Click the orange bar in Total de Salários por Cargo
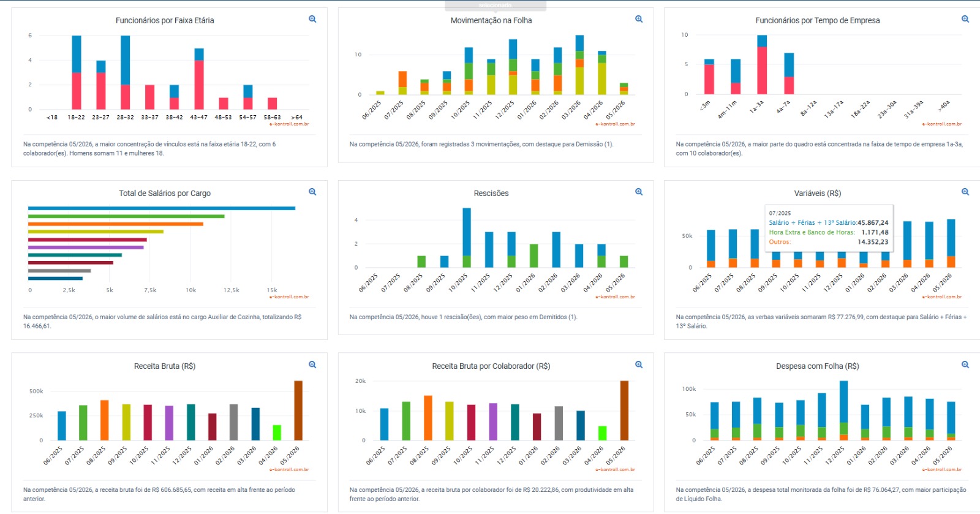980x514 pixels. (116, 224)
